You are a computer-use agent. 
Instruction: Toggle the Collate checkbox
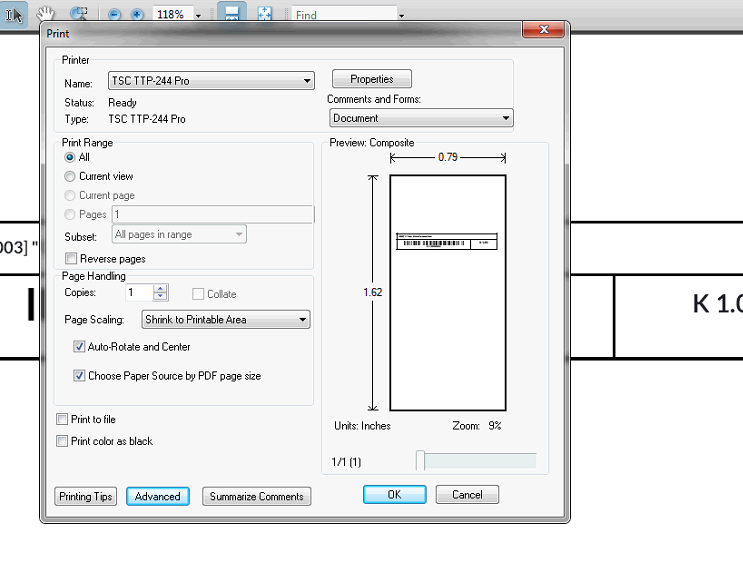198,294
